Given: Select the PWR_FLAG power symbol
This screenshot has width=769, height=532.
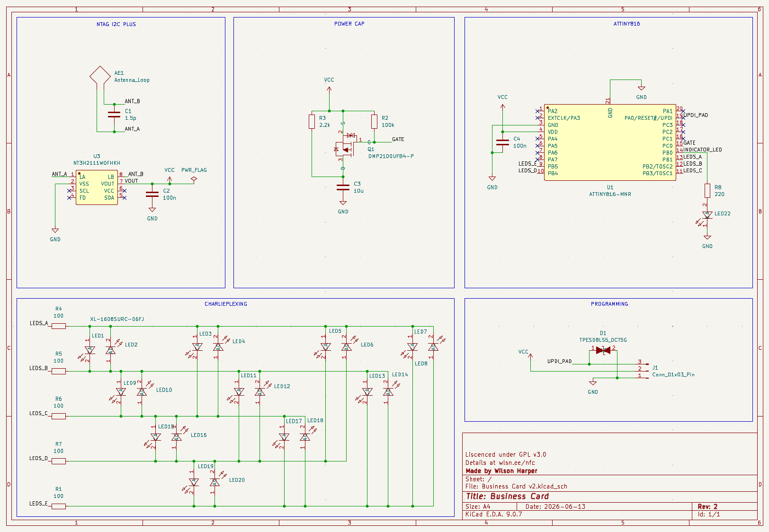Looking at the screenshot, I should [194, 178].
